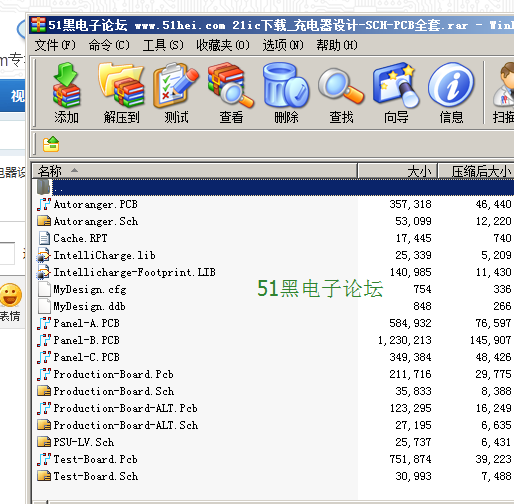Click IntelliCharge.lib file icon
Screen dimensions: 514x504
pos(44,255)
